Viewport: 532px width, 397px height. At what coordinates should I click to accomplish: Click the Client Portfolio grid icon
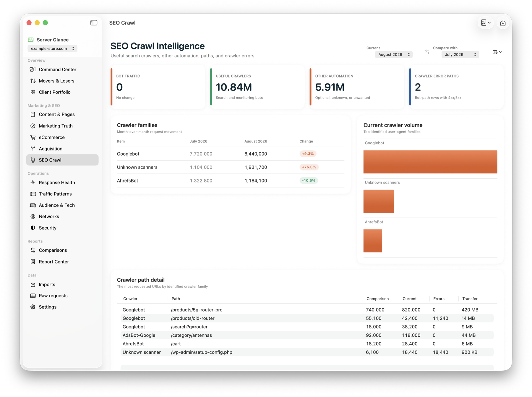click(x=33, y=92)
